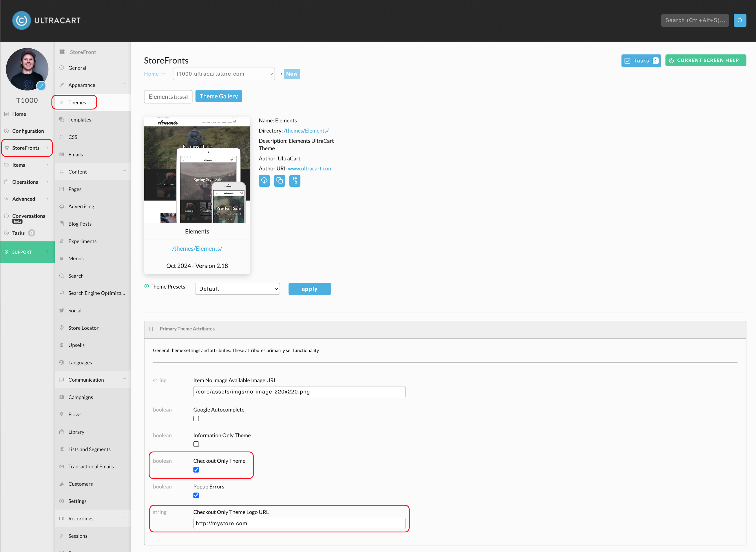Click the Elements theme preview thumbnail
This screenshot has width=756, height=552.
click(x=197, y=170)
